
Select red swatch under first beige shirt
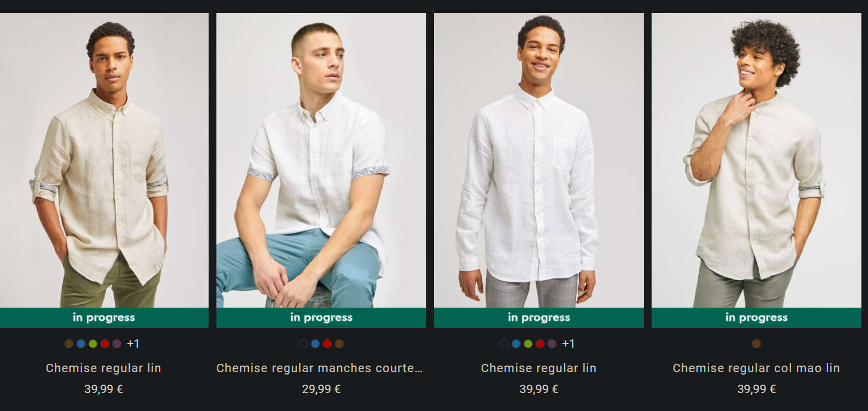(x=105, y=343)
